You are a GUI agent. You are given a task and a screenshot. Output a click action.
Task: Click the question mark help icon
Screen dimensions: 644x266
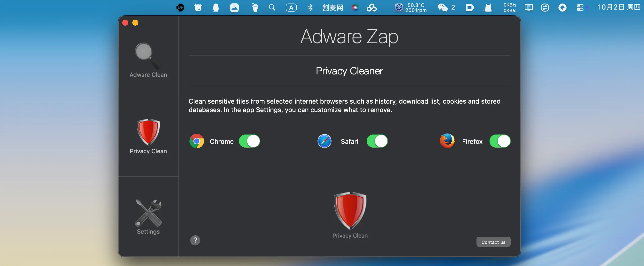(195, 240)
